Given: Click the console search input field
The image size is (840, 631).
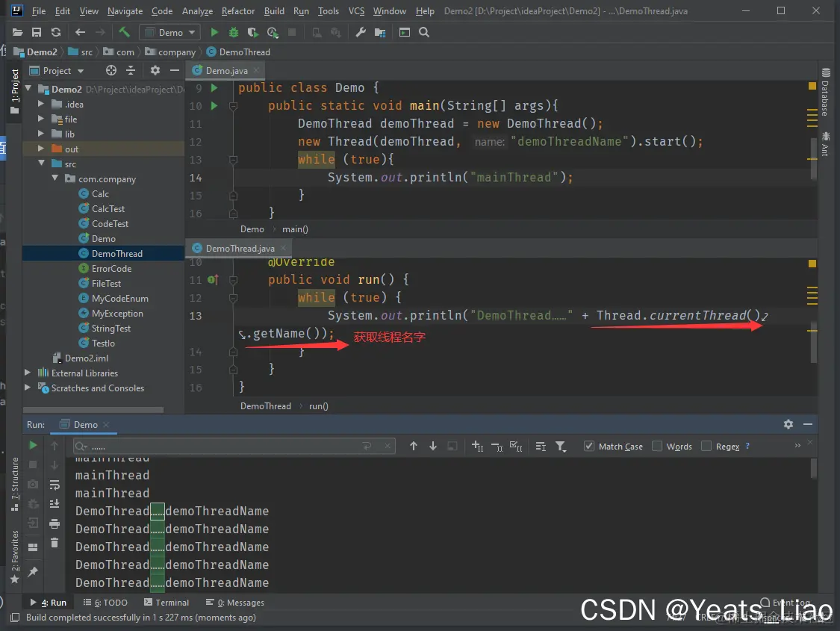Looking at the screenshot, I should (234, 447).
